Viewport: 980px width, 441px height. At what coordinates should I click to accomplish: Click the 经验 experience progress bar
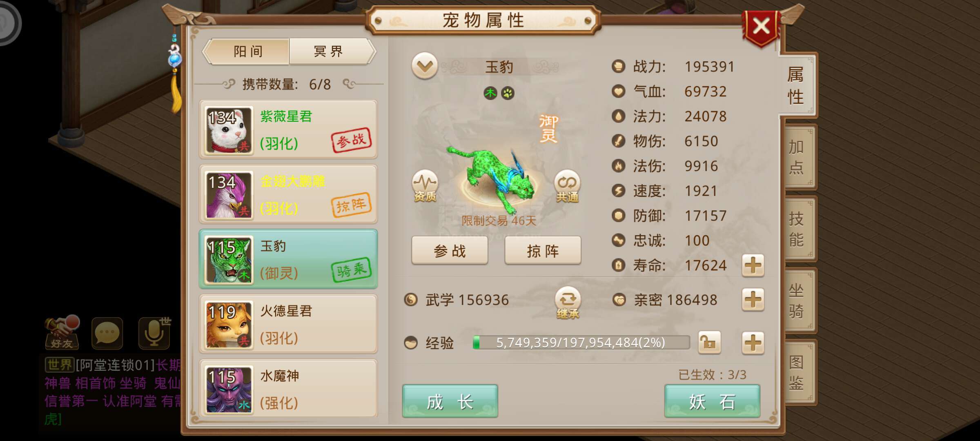581,343
